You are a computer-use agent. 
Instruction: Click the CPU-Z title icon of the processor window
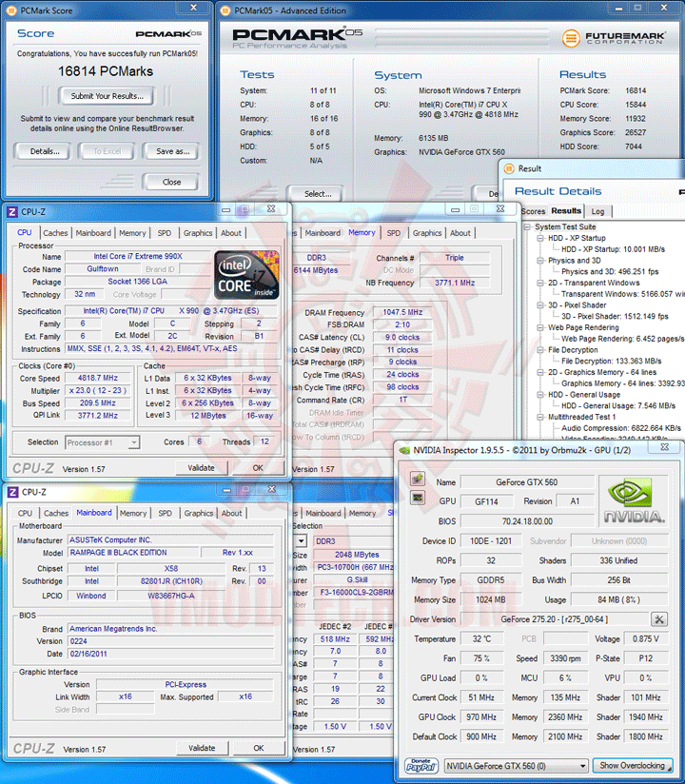pyautogui.click(x=12, y=212)
